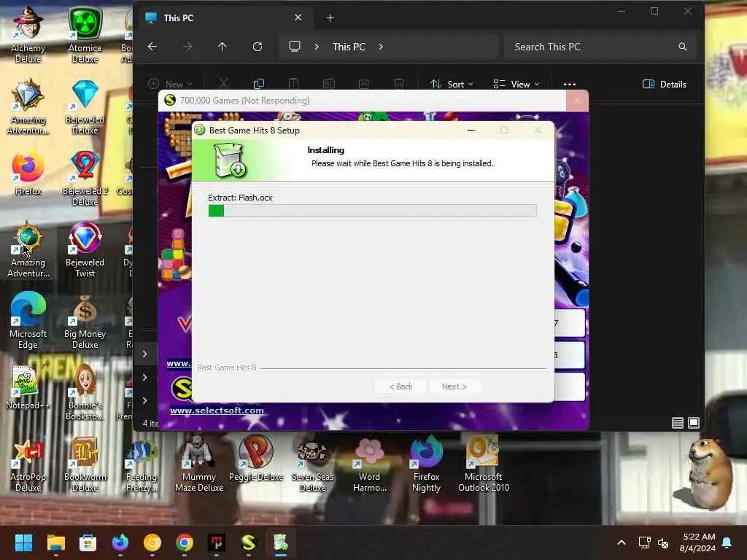The width and height of the screenshot is (747, 560).
Task: Open File Explorer from taskbar
Action: pyautogui.click(x=55, y=542)
